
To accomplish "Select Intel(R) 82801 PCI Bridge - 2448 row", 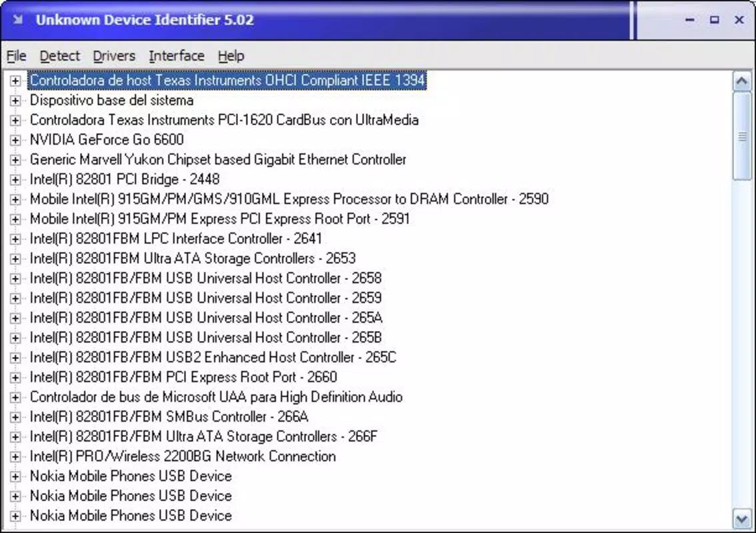I will pos(125,179).
